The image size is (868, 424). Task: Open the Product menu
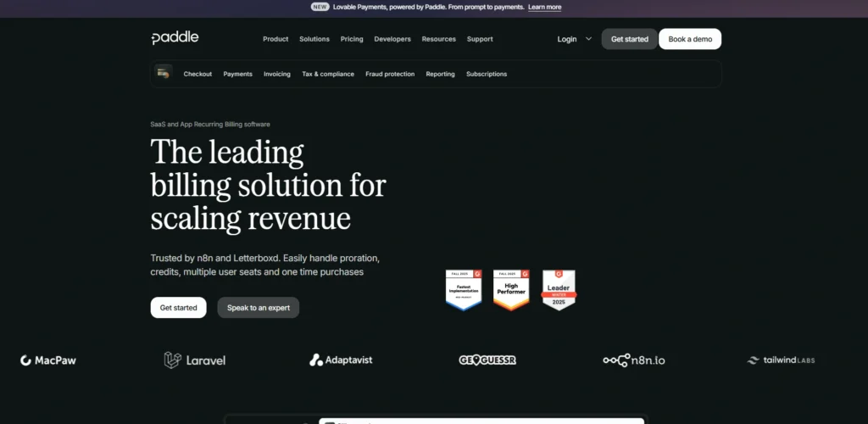tap(275, 39)
